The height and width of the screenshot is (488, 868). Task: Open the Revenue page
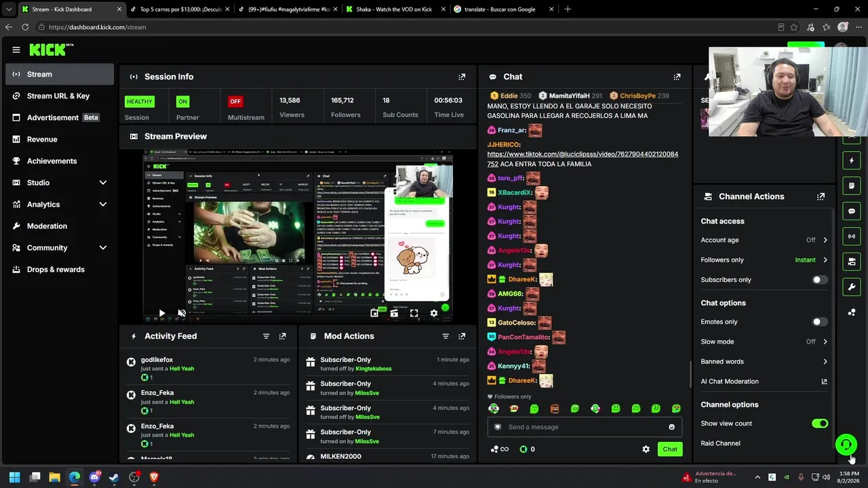click(x=60, y=140)
